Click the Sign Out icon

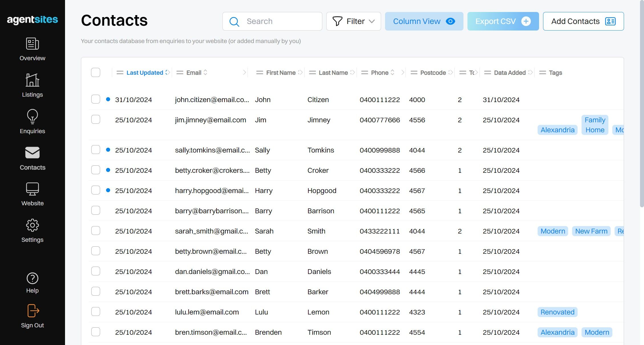tap(33, 310)
